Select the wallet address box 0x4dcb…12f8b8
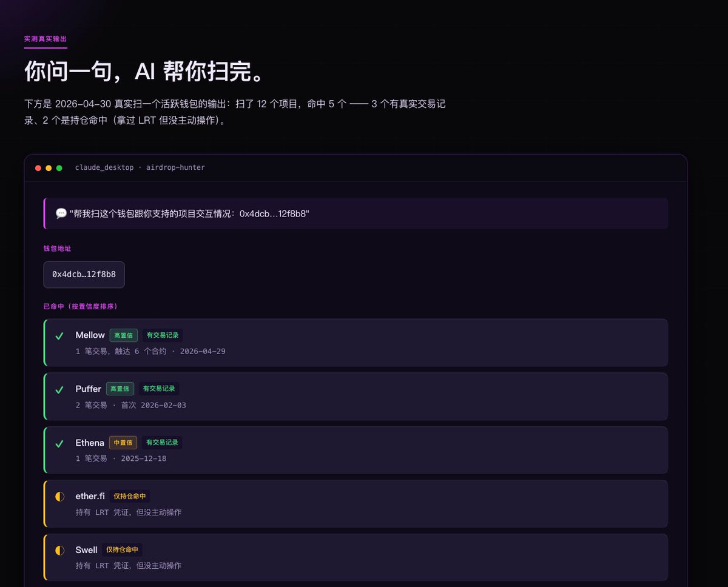The width and height of the screenshot is (728, 587). 84,275
